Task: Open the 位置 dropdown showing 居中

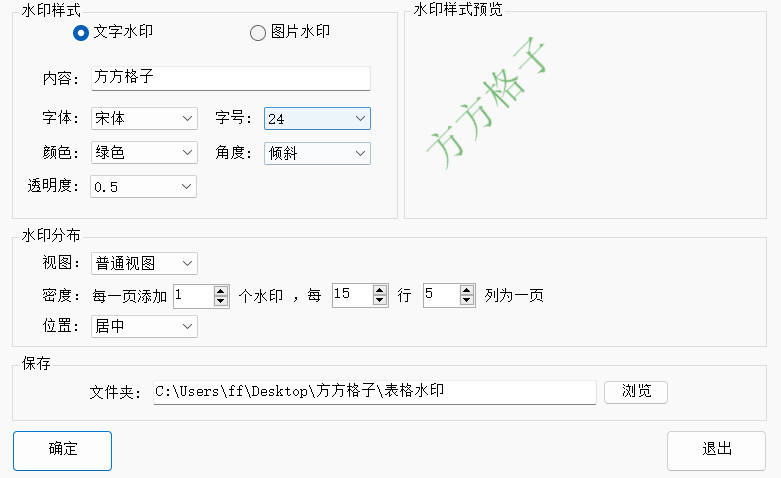Action: tap(143, 326)
